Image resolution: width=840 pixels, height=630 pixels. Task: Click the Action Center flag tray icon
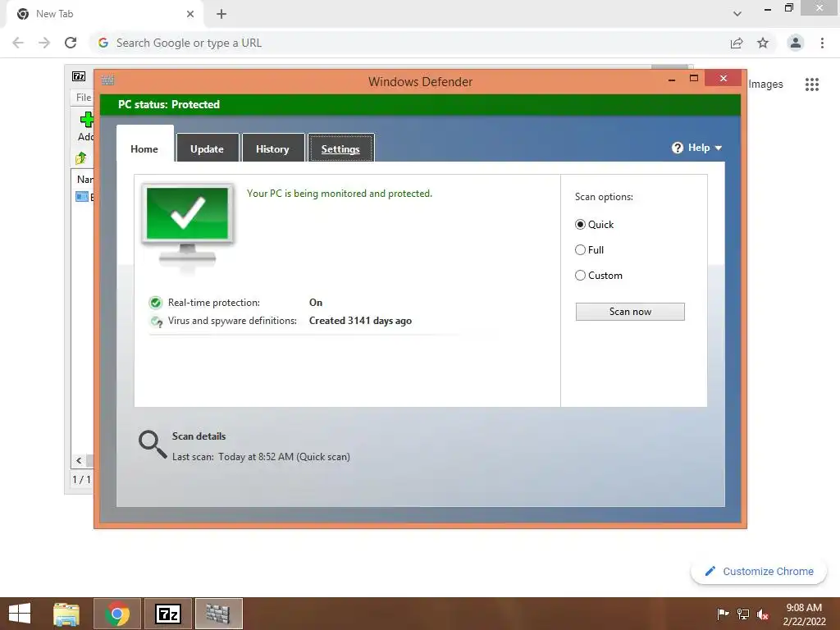(x=724, y=614)
